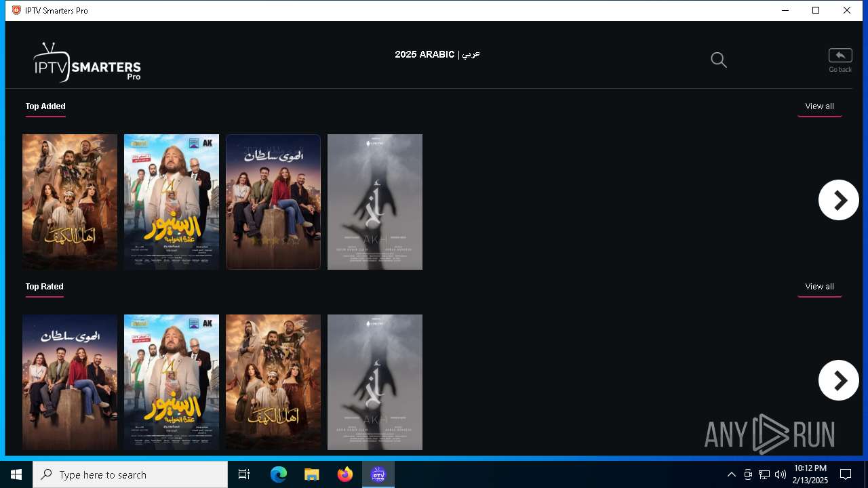Advance Top Added row with right arrow

(x=839, y=200)
